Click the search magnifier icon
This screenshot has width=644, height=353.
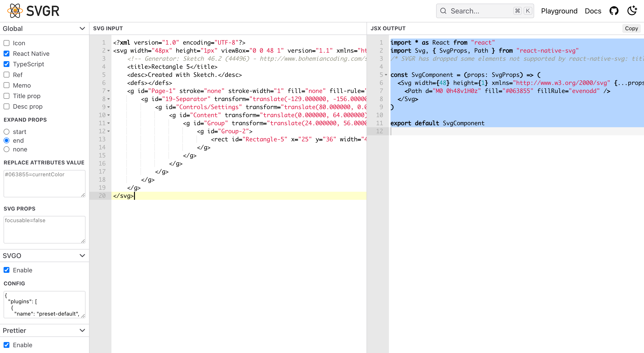coord(443,11)
